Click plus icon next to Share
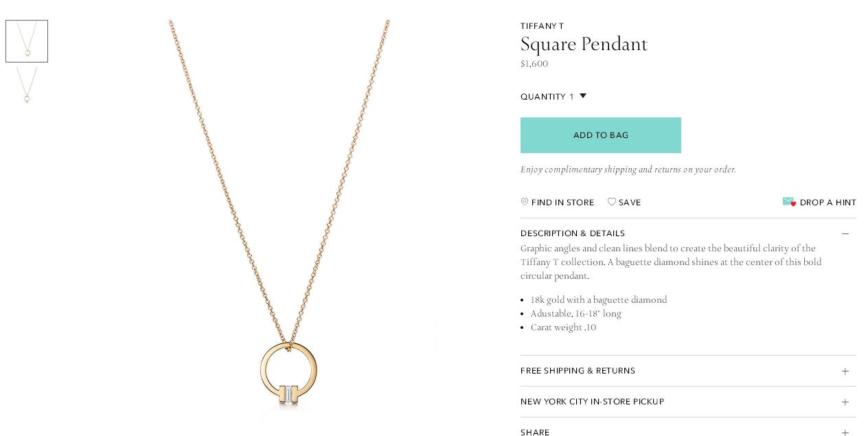Screen dimensions: 868x436 (x=845, y=433)
